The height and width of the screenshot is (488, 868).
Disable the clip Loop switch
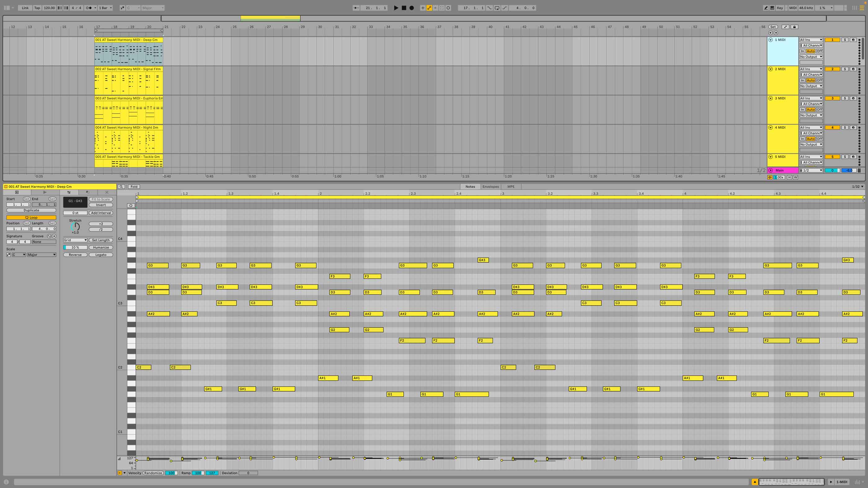[x=31, y=218]
